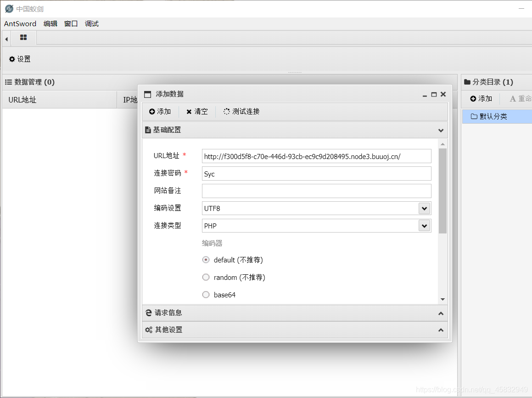Collapse the 基础配置 section chevron
The width and height of the screenshot is (532, 398).
click(x=441, y=131)
